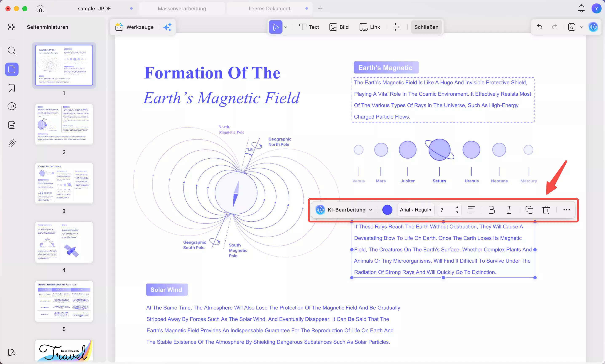This screenshot has width=605, height=364.
Task: Click the Schließen button
Action: tap(426, 27)
